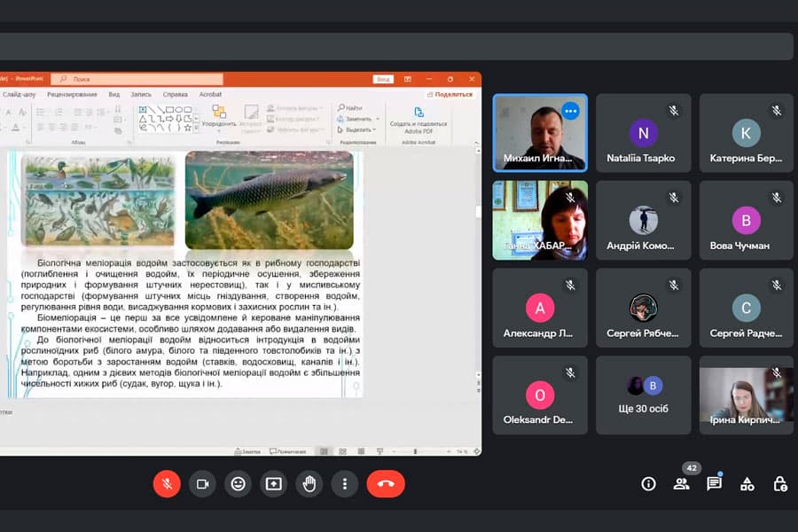Open the chat messages panel
This screenshot has width=798, height=532.
pos(714,483)
